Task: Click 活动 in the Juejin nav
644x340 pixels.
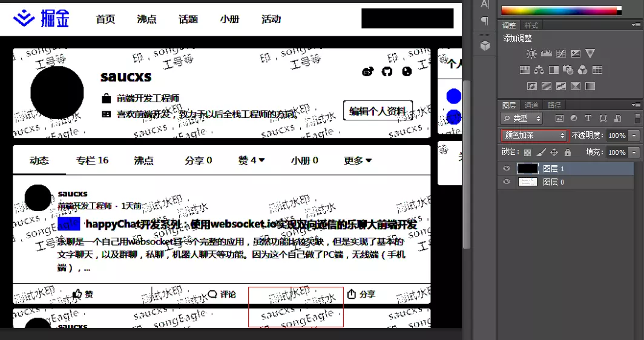Action: point(271,19)
